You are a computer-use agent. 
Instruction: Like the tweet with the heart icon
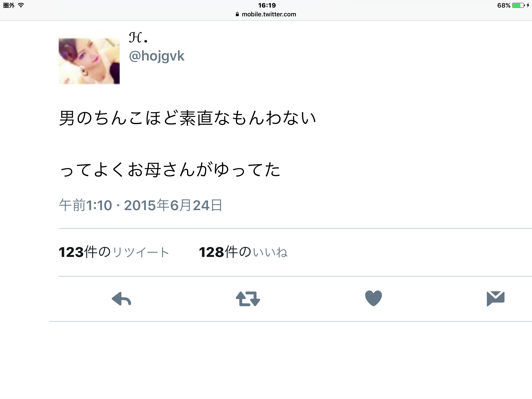pos(374,298)
